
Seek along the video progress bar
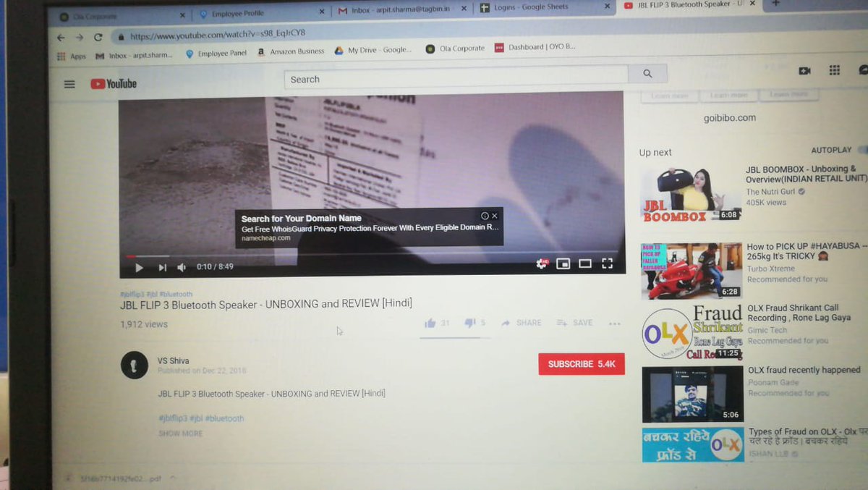372,255
